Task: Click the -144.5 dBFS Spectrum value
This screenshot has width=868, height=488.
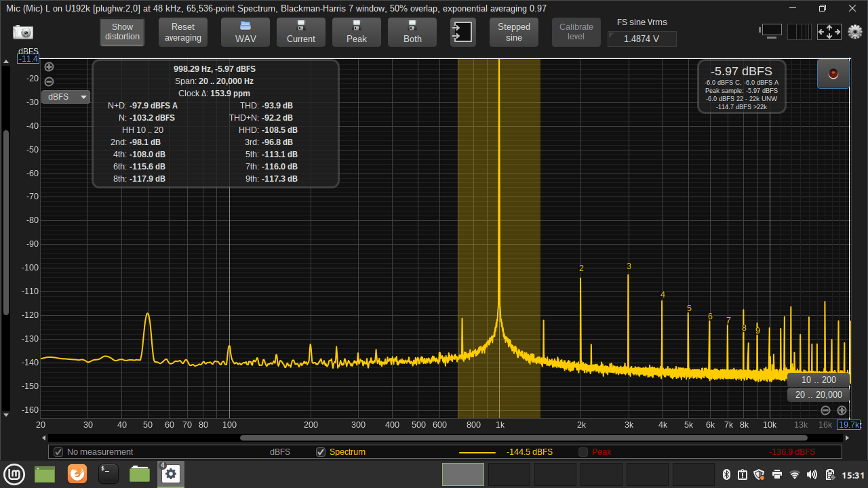Action: coord(529,452)
